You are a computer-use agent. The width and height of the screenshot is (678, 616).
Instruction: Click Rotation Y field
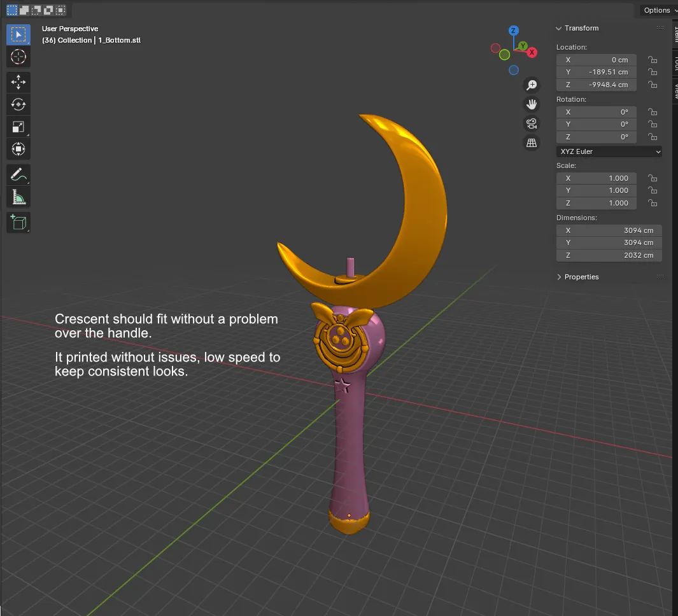(597, 124)
